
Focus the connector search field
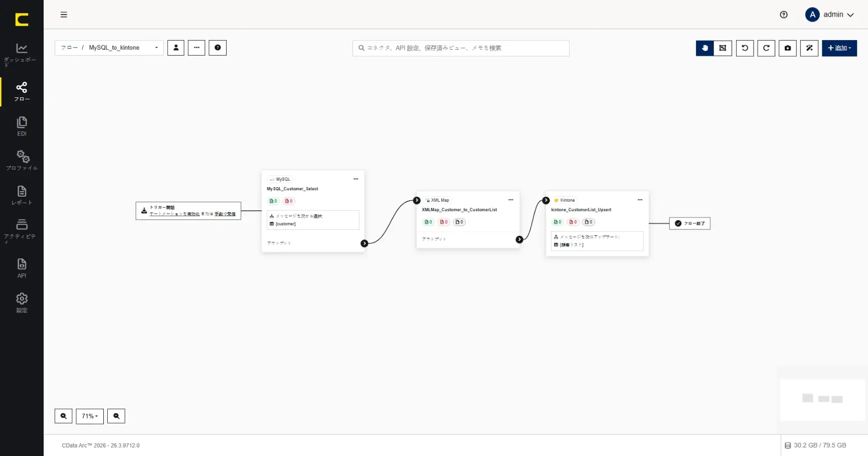click(x=461, y=48)
